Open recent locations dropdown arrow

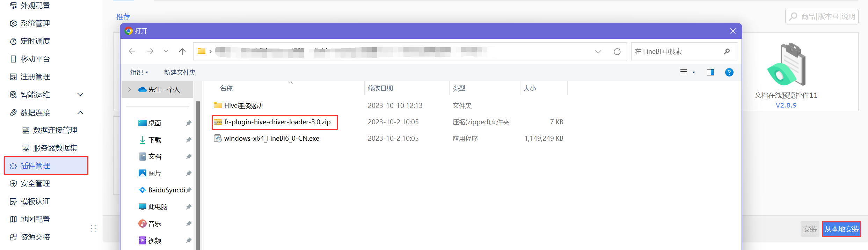pyautogui.click(x=166, y=51)
